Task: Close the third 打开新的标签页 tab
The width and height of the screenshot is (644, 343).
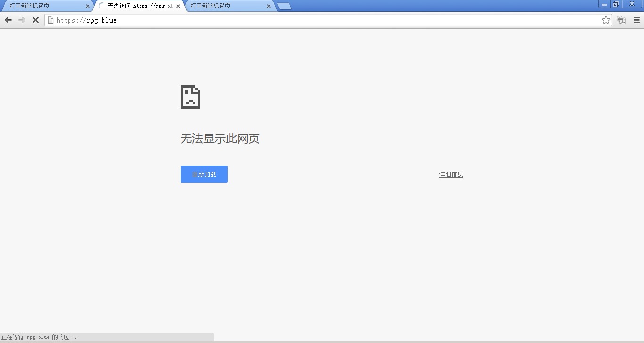Action: pyautogui.click(x=269, y=6)
